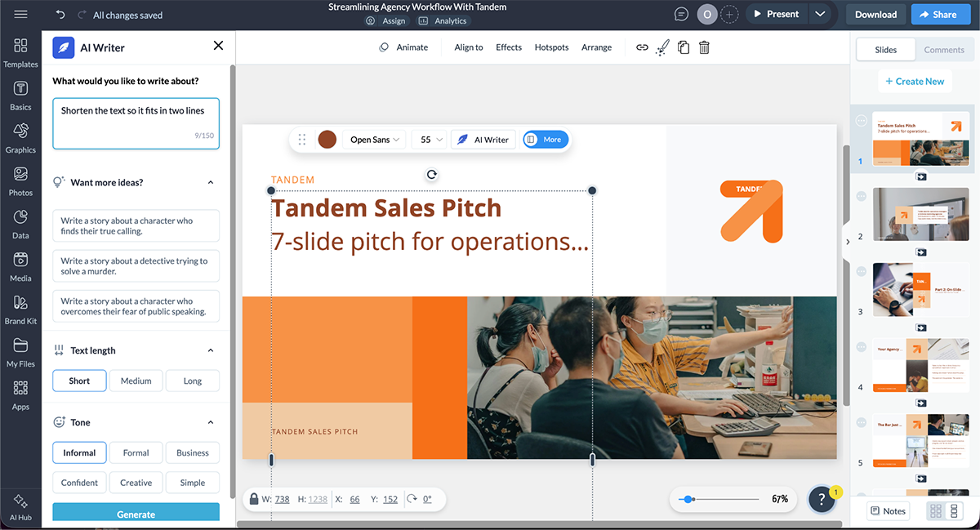Toggle the aspect ratio lock icon
980x530 pixels.
click(x=254, y=499)
